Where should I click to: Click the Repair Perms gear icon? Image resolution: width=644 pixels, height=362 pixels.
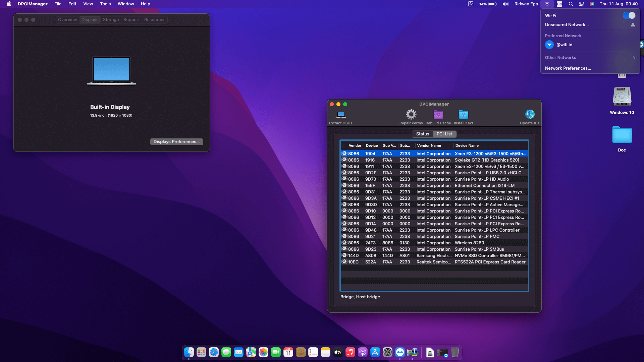click(411, 115)
